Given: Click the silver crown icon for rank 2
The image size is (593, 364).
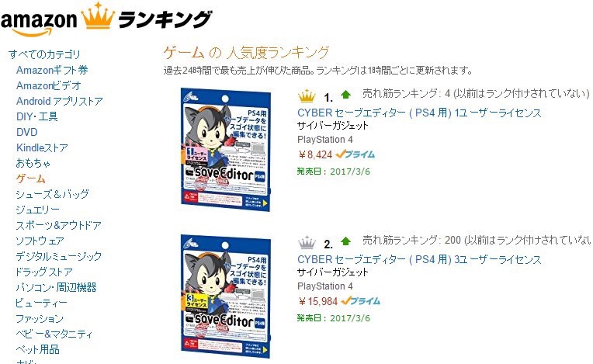Looking at the screenshot, I should (307, 242).
